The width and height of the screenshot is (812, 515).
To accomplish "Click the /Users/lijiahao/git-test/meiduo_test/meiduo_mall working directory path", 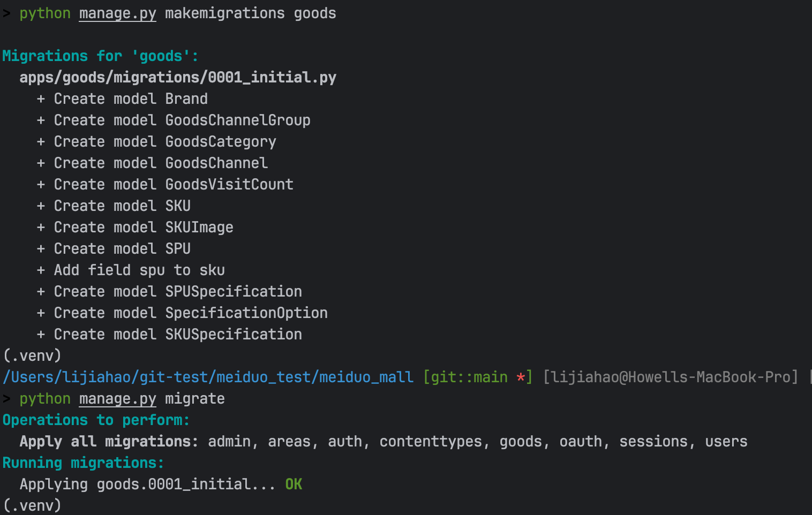I will click(208, 377).
